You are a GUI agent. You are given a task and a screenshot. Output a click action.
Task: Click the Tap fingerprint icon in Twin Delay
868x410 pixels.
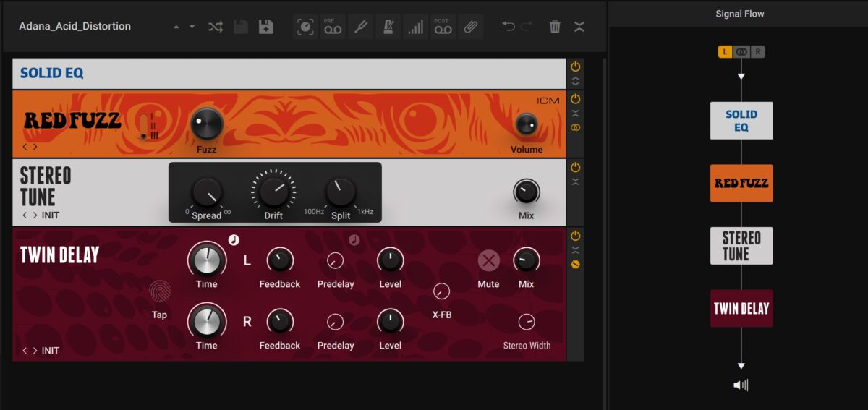(159, 291)
